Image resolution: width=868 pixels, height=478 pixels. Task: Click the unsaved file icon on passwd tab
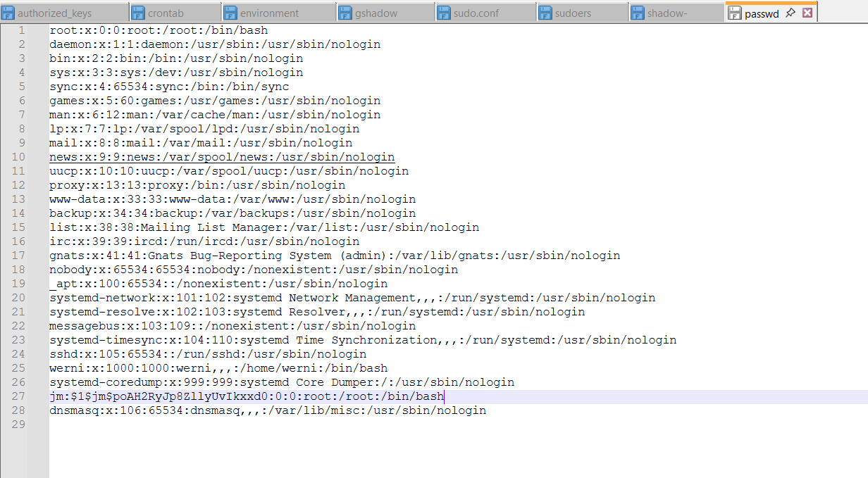[x=734, y=13]
